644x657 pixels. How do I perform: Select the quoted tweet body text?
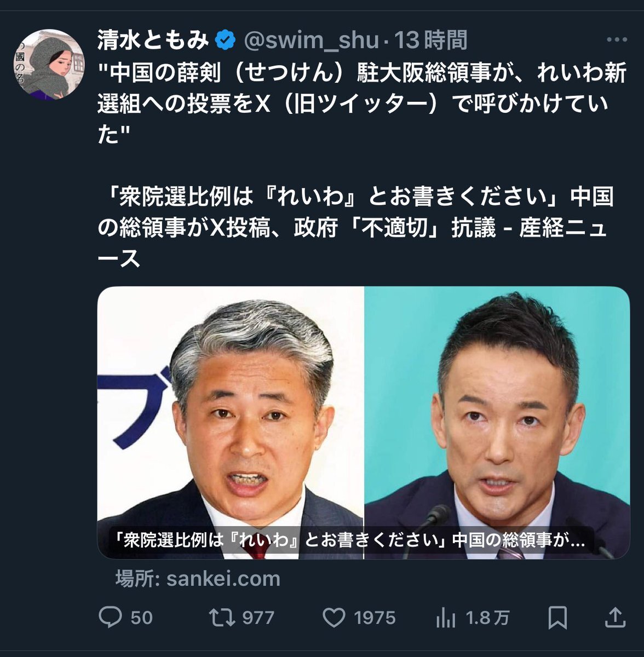(x=363, y=102)
